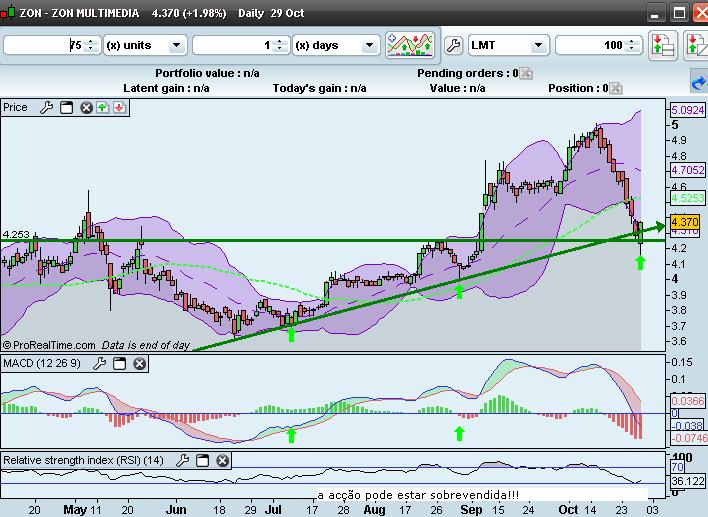Click the 4.5253 moving average value
The width and height of the screenshot is (708, 517).
pos(687,198)
